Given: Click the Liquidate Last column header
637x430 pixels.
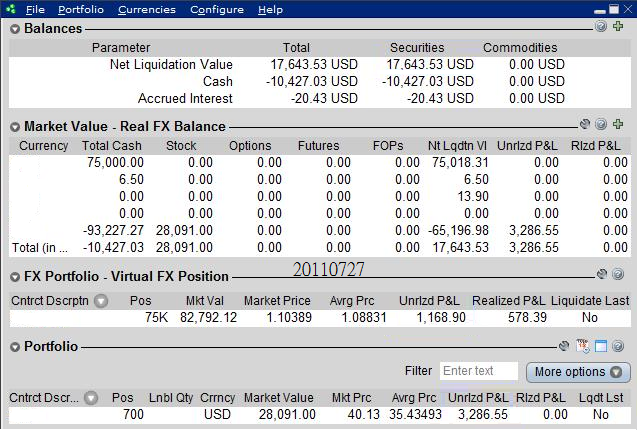Looking at the screenshot, I should tap(590, 301).
